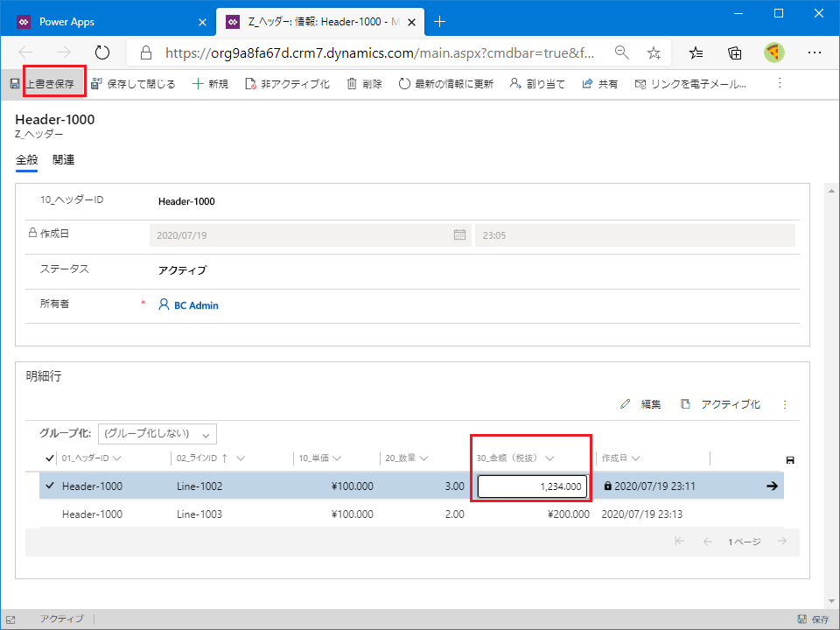Create a new record with 新規
Screen dimensions: 840x630
211,84
